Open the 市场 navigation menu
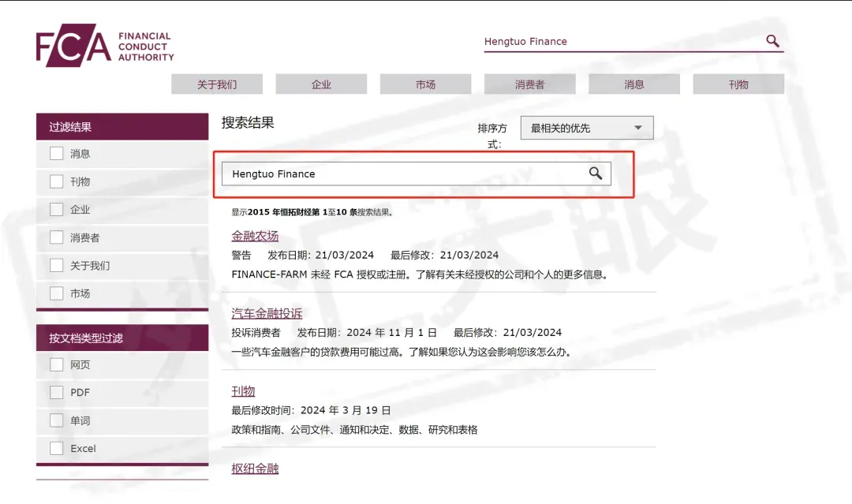The width and height of the screenshot is (852, 504). pos(425,84)
